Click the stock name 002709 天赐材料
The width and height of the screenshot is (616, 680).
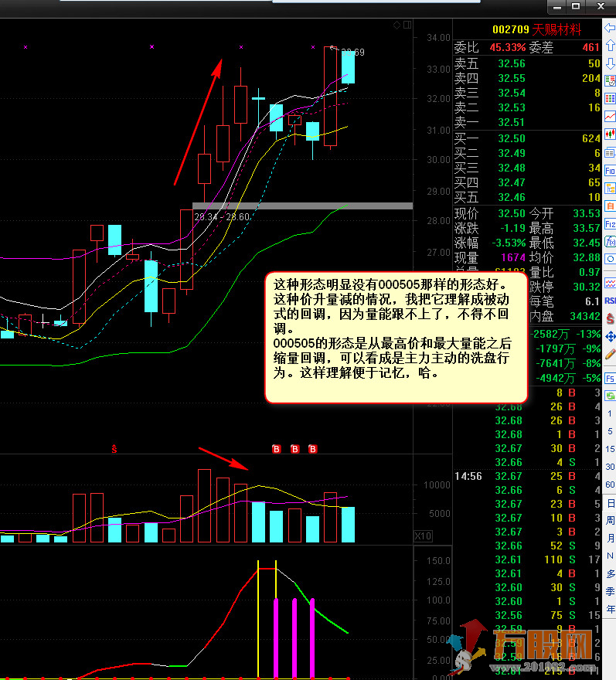[x=536, y=29]
